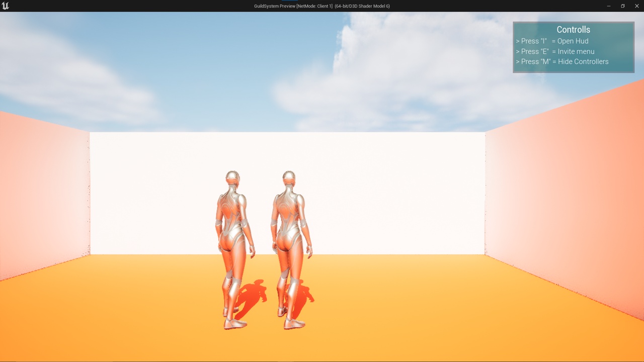Click the pink wall on the right

click(563, 196)
